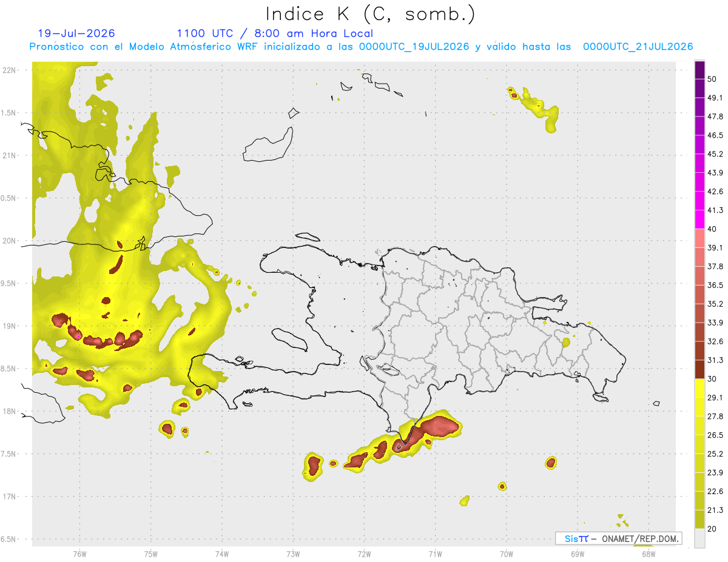This screenshot has width=728, height=562.
Task: Click the dark brown swatch between 30 and 31.3
Action: click(x=699, y=369)
